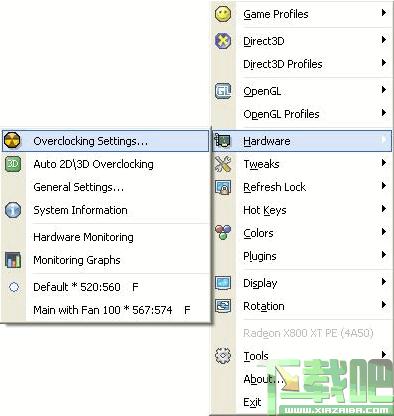This screenshot has height=416, width=394.
Task: Click the Refresh Lock menu label
Action: [274, 187]
